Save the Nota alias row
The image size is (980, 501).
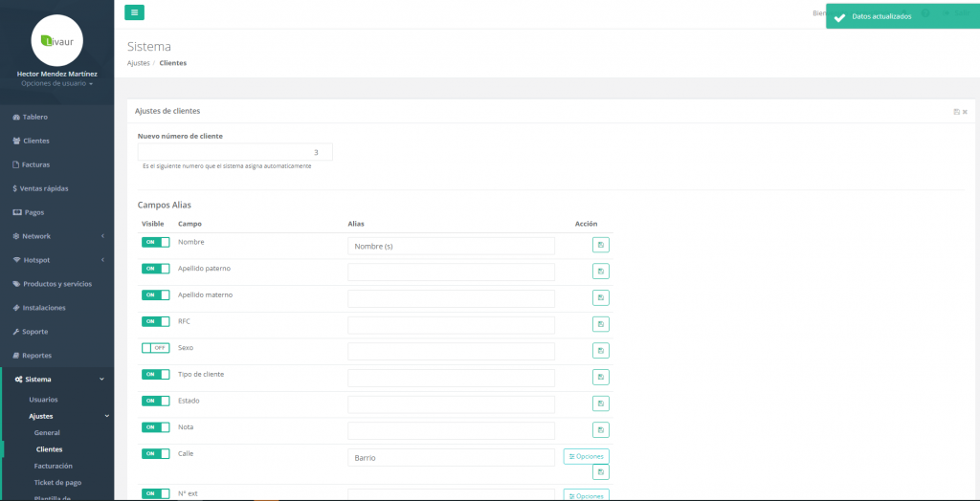pos(601,430)
